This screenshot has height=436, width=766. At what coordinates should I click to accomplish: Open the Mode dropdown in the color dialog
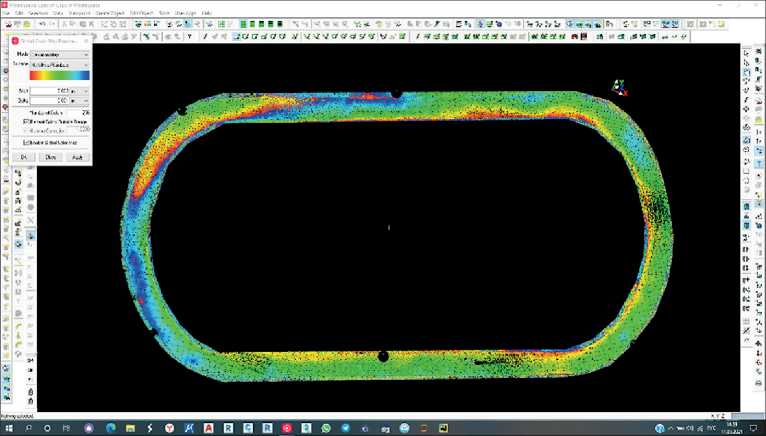click(60, 54)
